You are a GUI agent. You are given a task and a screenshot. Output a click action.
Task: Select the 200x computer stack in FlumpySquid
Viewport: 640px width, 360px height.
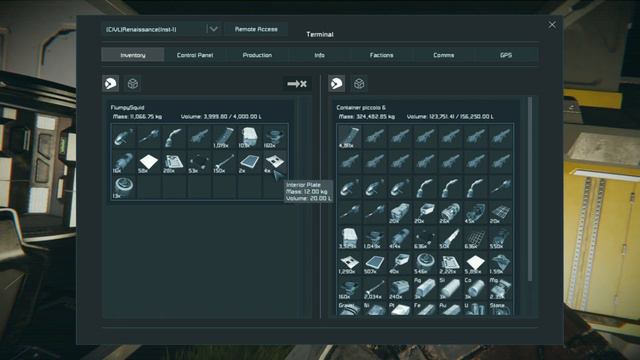pos(174,162)
